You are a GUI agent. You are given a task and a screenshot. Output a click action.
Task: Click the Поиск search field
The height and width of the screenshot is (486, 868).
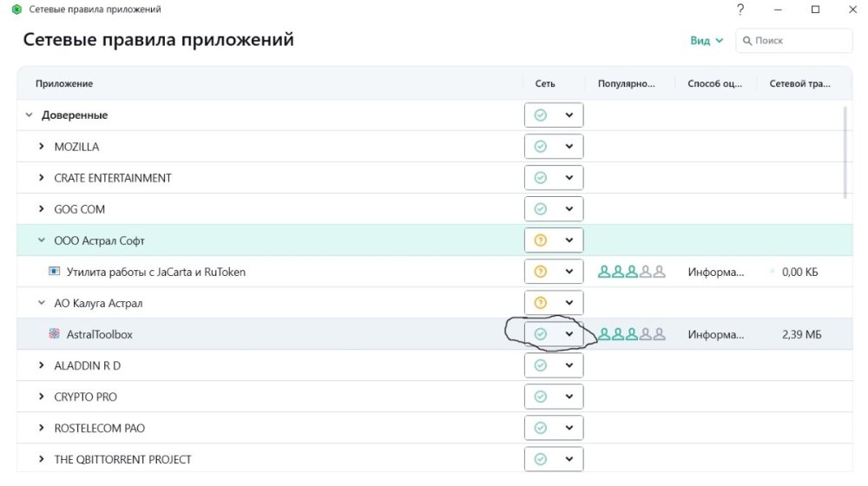[794, 41]
